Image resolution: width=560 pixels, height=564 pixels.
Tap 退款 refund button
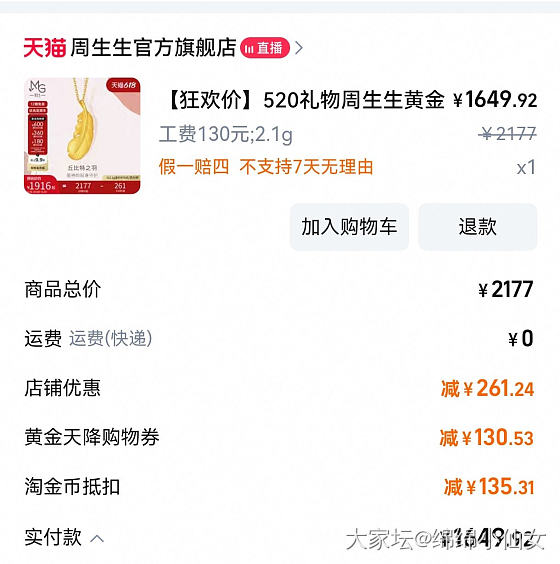click(478, 227)
